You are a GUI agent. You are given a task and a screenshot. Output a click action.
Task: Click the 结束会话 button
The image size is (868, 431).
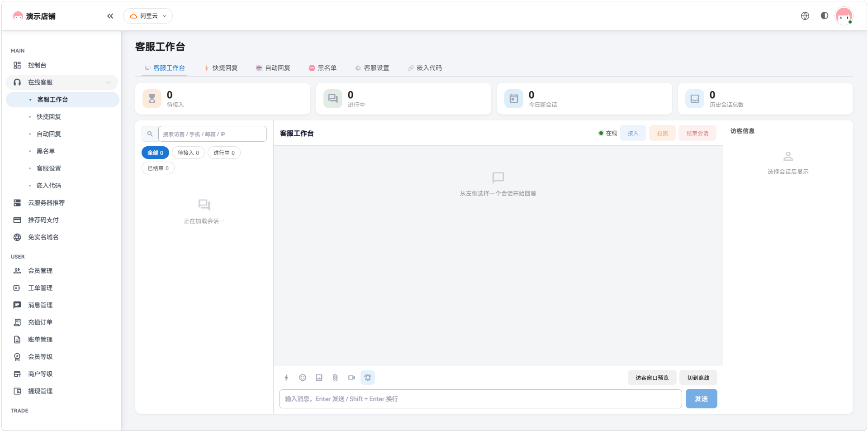click(x=697, y=133)
